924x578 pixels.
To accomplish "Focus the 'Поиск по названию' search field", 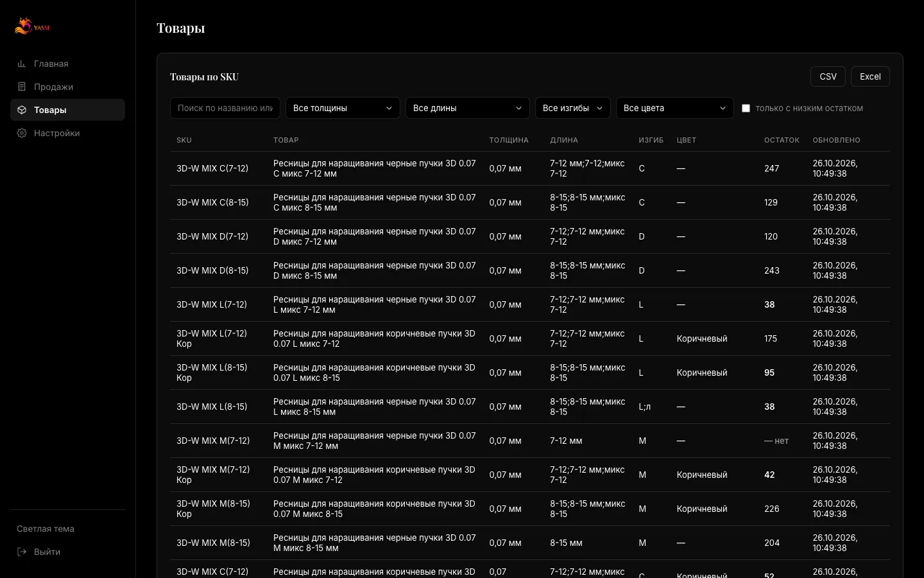I will (225, 108).
